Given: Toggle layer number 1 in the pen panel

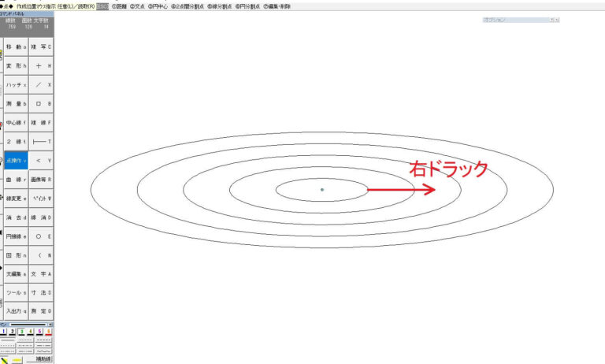Looking at the screenshot, I should (3, 332).
